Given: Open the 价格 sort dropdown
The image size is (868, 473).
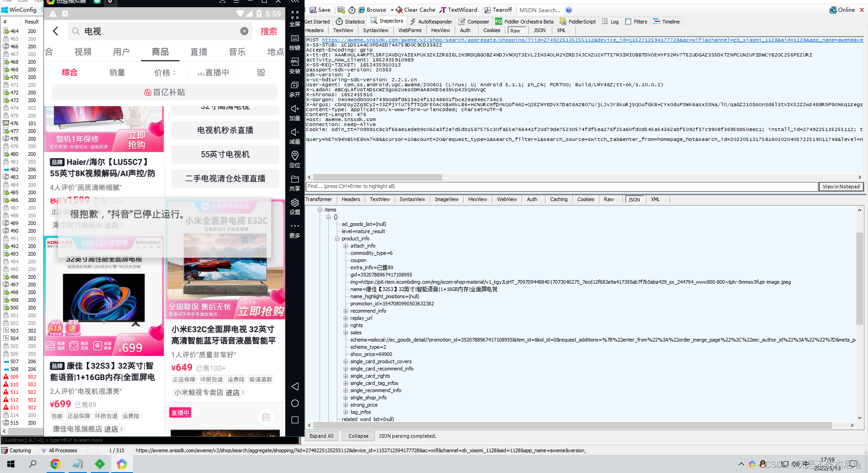Looking at the screenshot, I should (x=165, y=73).
